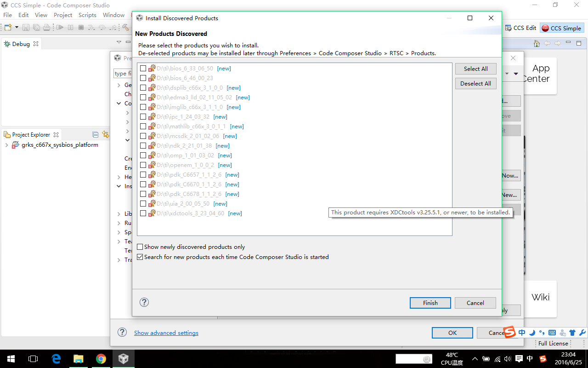Close the Debug view tab
588x368 pixels.
pos(36,44)
